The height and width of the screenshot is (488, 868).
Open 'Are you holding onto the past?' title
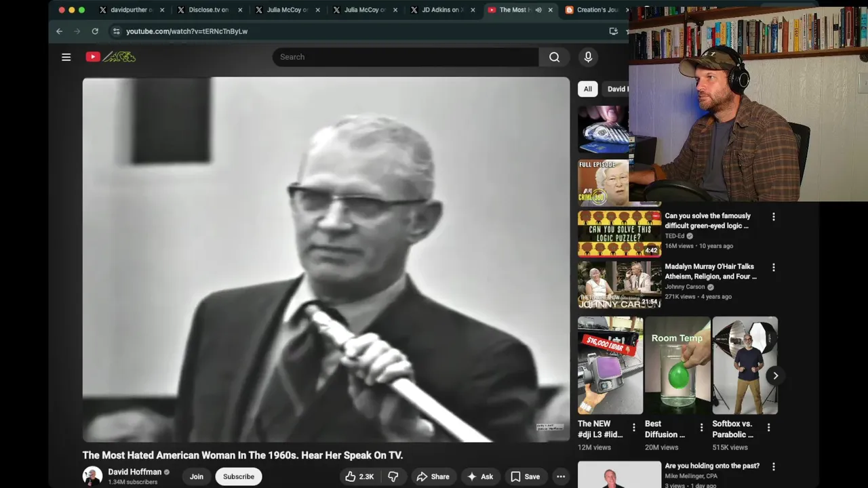point(712,466)
